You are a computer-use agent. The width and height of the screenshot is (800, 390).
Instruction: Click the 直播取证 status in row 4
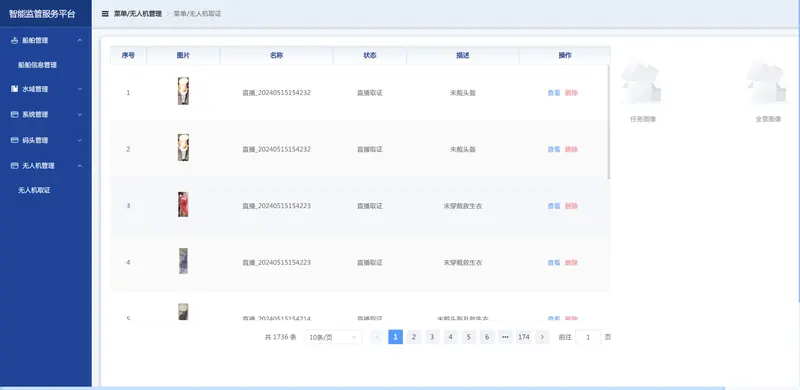[x=370, y=263]
